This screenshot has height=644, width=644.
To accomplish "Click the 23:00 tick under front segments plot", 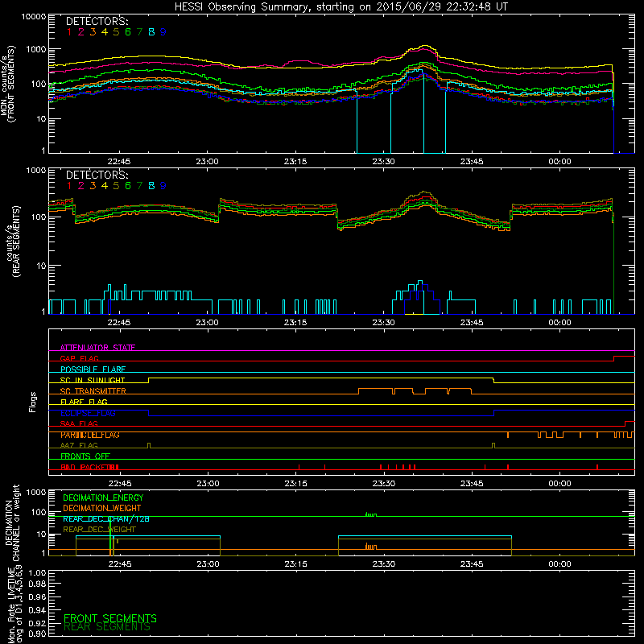I will [x=208, y=162].
